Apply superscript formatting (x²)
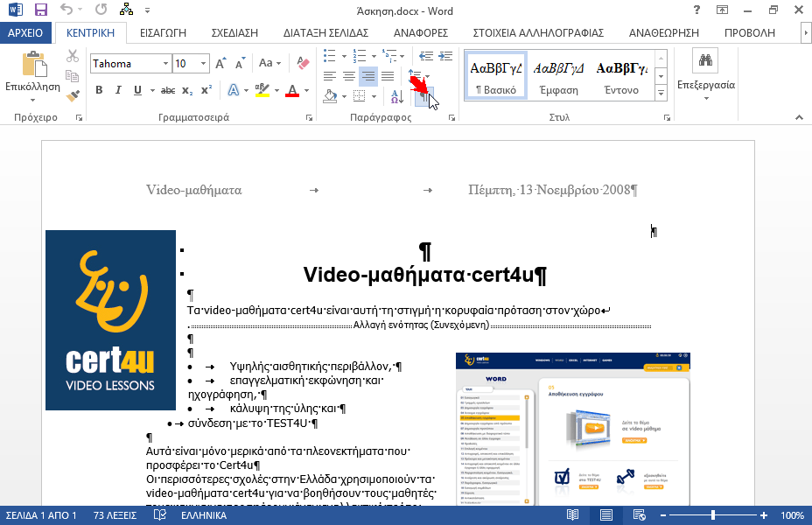The width and height of the screenshot is (812, 525). pos(206,90)
